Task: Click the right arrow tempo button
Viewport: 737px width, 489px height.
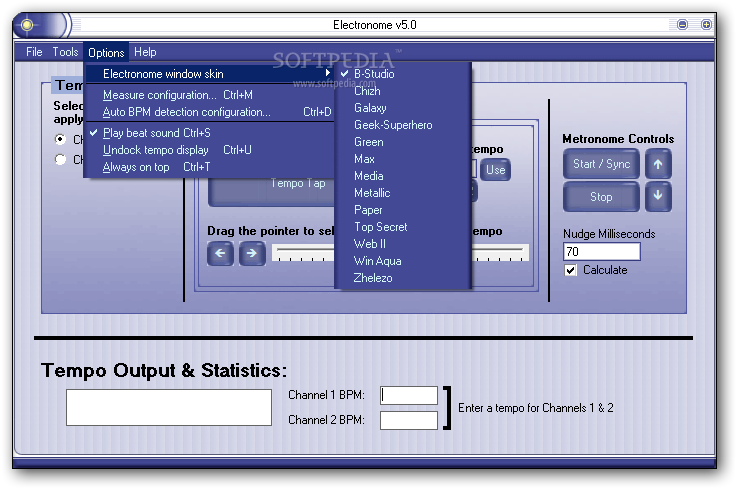Action: coord(252,253)
